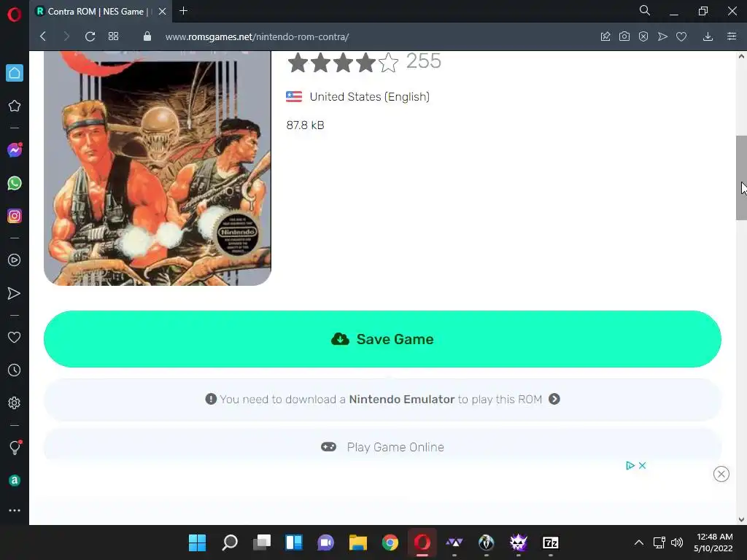747x560 pixels.
Task: Close the ad with the blue X
Action: click(642, 466)
